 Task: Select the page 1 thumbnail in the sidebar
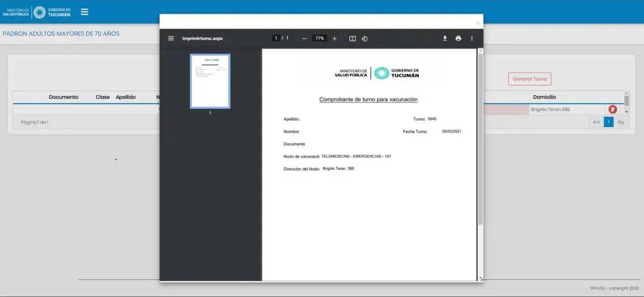(x=210, y=81)
